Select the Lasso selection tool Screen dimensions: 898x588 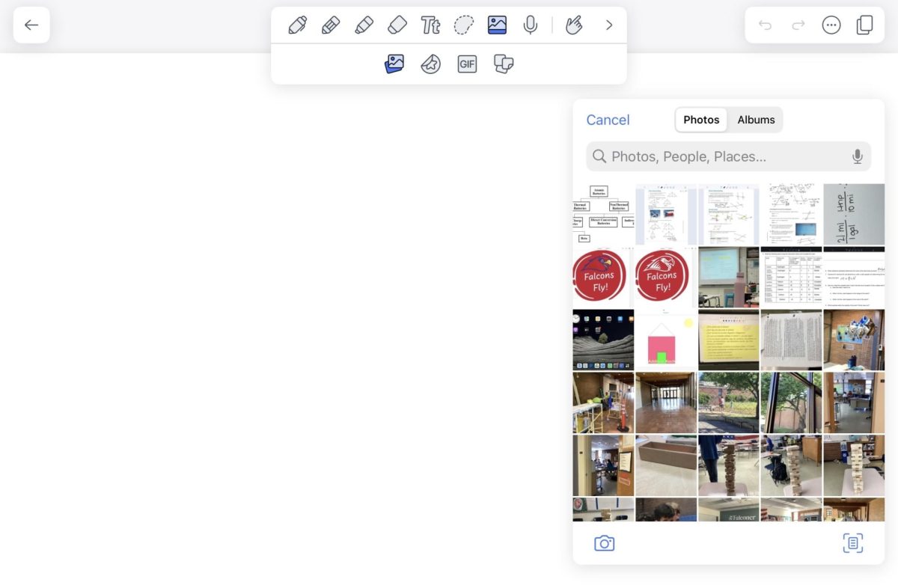(x=464, y=25)
